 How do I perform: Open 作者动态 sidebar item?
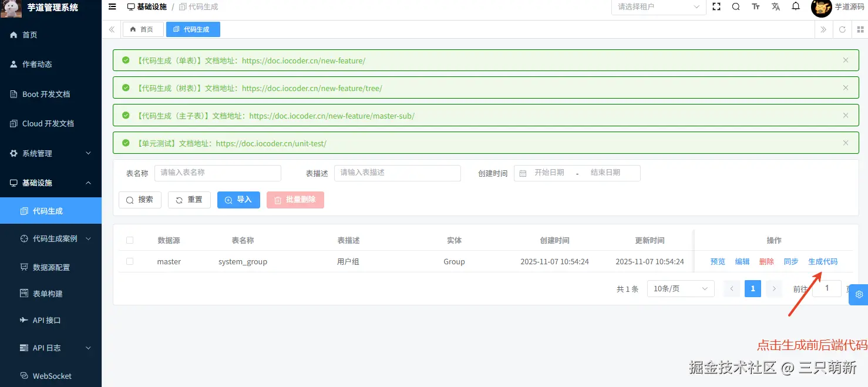tap(51, 64)
